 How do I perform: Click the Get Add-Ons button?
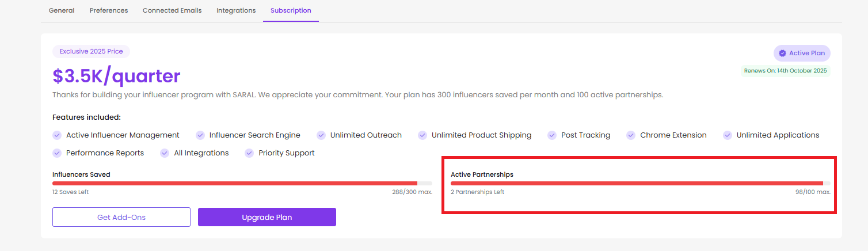point(121,217)
